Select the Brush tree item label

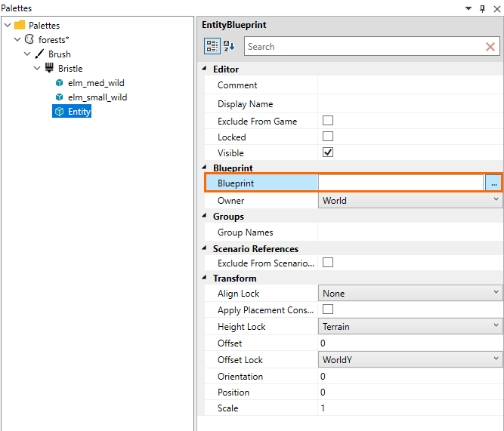click(60, 54)
